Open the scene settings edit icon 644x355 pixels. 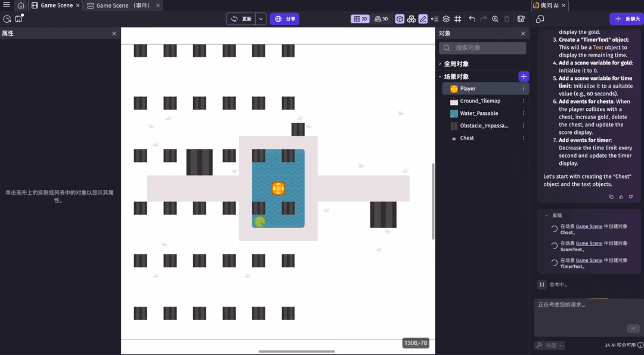[521, 19]
